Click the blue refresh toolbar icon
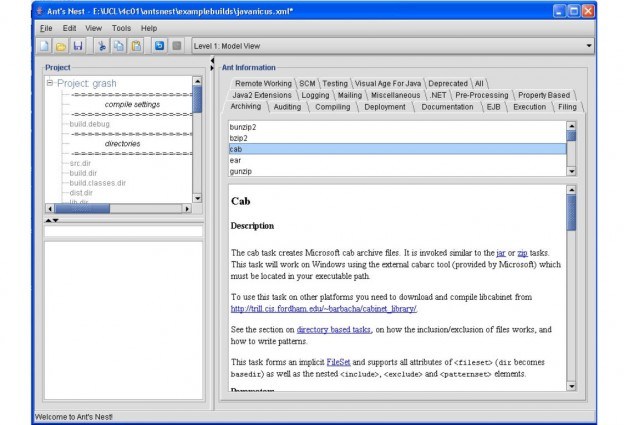The width and height of the screenshot is (624, 425). 159,46
